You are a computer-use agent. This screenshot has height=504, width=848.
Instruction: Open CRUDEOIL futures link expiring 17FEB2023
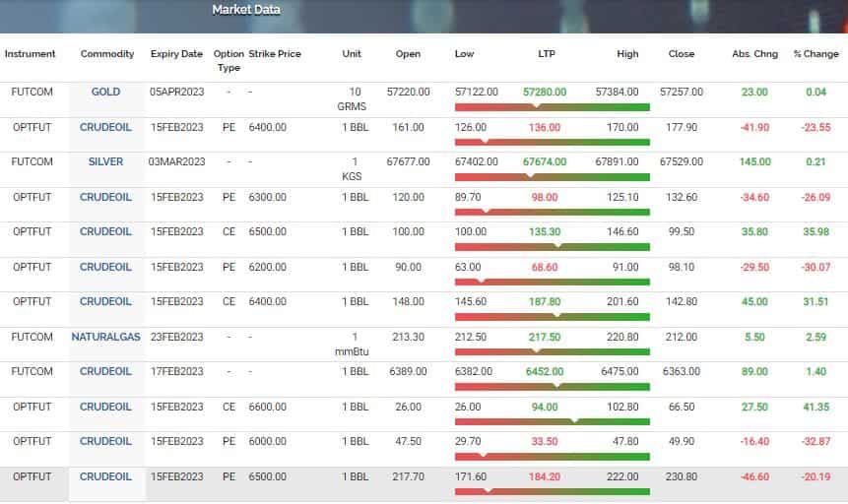point(105,371)
